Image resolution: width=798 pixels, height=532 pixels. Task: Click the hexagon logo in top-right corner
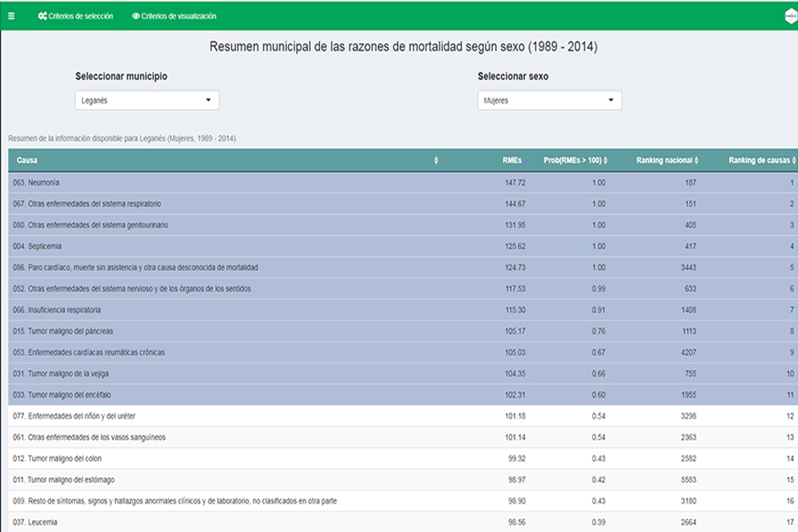tap(791, 16)
